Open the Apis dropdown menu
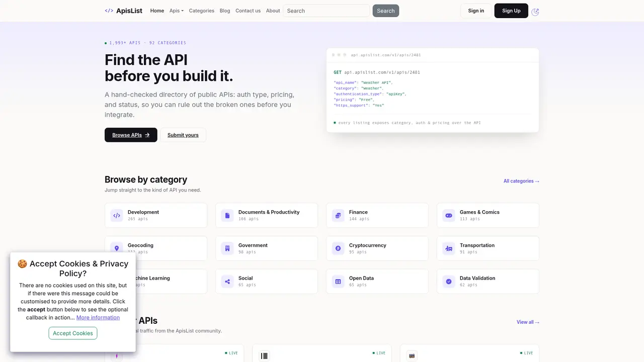The width and height of the screenshot is (644, 362). point(177,11)
